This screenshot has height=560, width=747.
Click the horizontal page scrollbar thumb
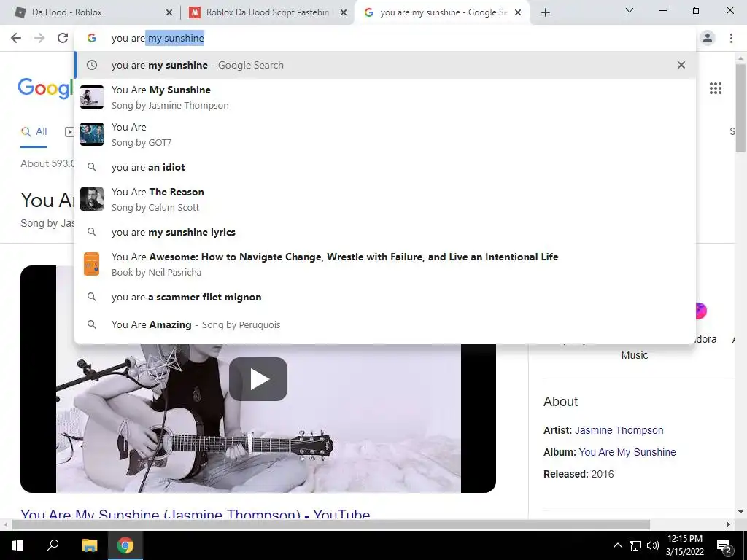[x=331, y=525]
